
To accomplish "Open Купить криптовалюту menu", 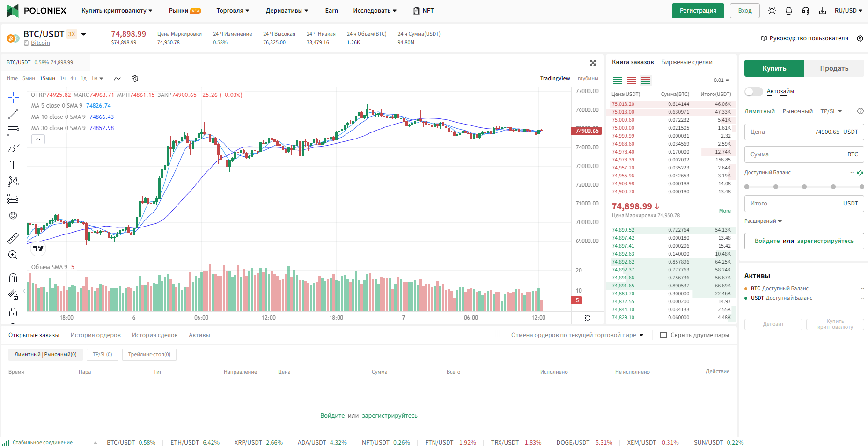I will coord(117,11).
